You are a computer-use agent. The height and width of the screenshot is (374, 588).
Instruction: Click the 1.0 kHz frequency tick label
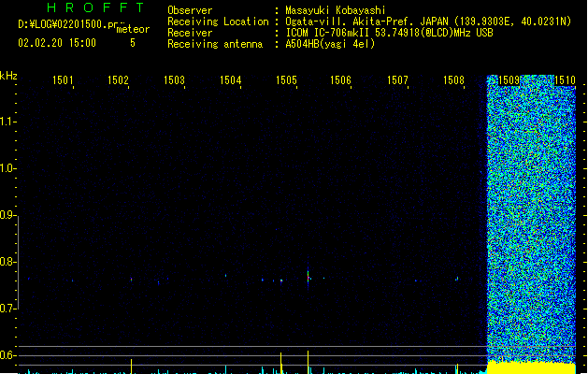[7, 168]
